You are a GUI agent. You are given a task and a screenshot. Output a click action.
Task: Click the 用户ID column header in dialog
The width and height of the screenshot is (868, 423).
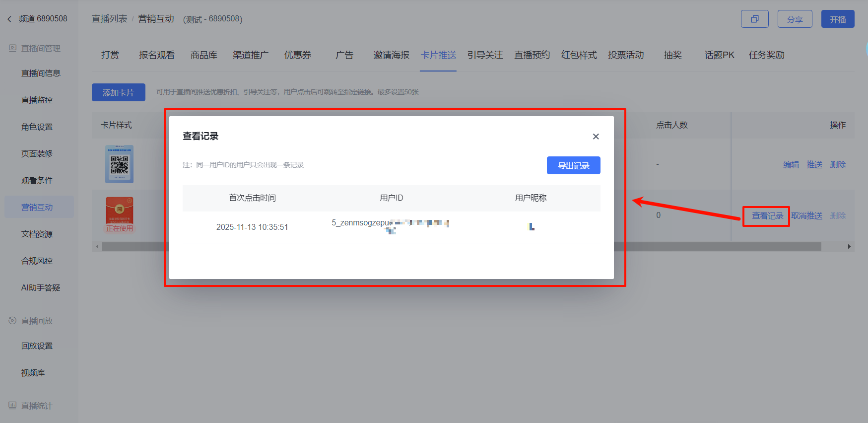(391, 198)
